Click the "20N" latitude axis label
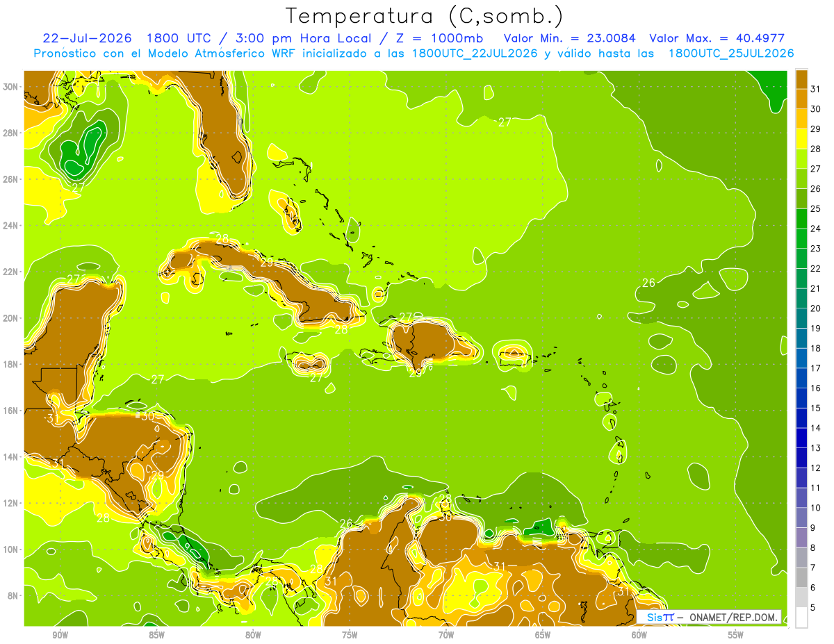Image resolution: width=834 pixels, height=644 pixels. pyautogui.click(x=10, y=318)
